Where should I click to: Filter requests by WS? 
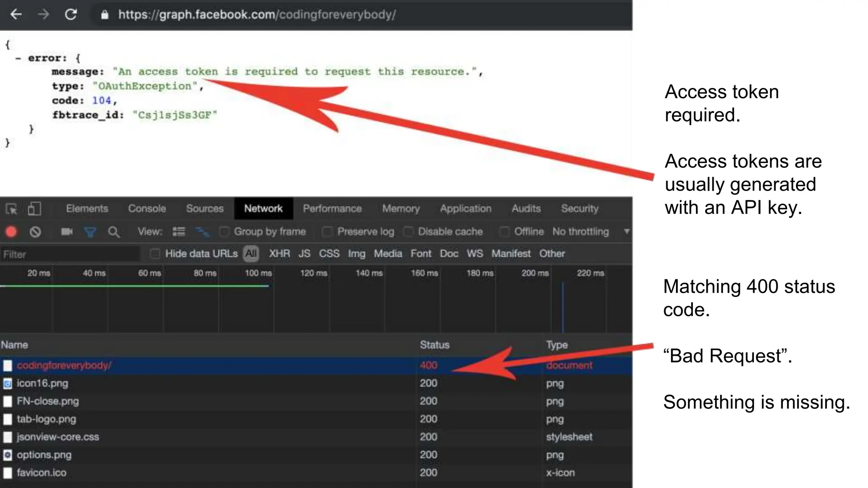pos(475,254)
